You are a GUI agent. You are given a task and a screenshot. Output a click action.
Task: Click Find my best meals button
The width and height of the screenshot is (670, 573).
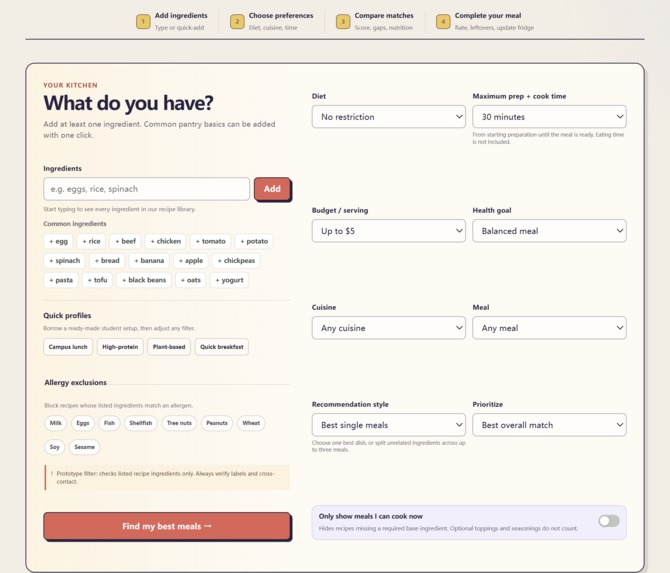(x=167, y=526)
